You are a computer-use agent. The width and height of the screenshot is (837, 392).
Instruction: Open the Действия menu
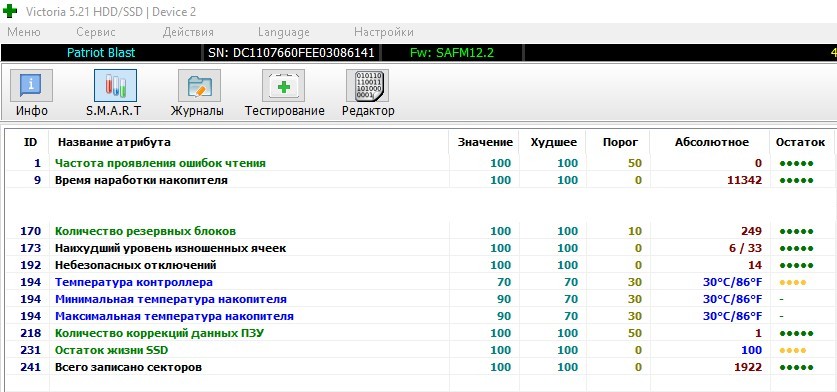tap(188, 32)
